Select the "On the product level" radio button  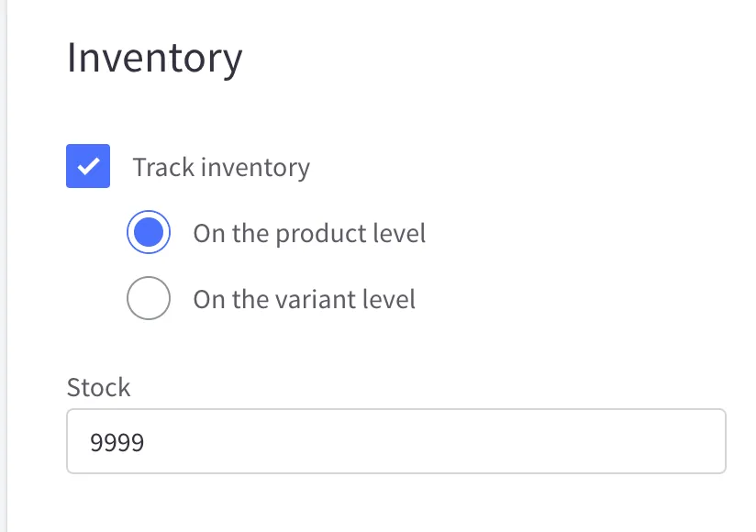149,233
